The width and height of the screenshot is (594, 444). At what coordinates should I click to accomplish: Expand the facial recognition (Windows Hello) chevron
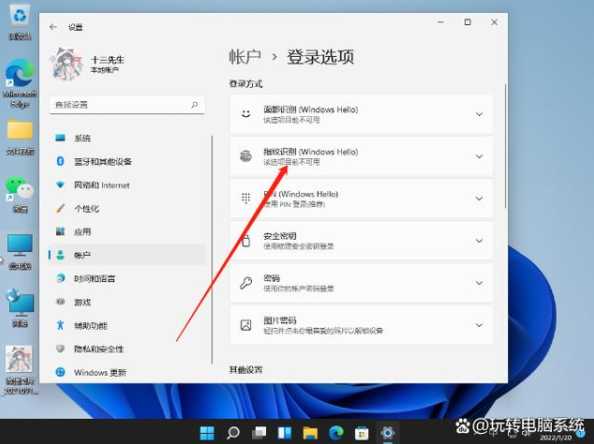click(479, 114)
